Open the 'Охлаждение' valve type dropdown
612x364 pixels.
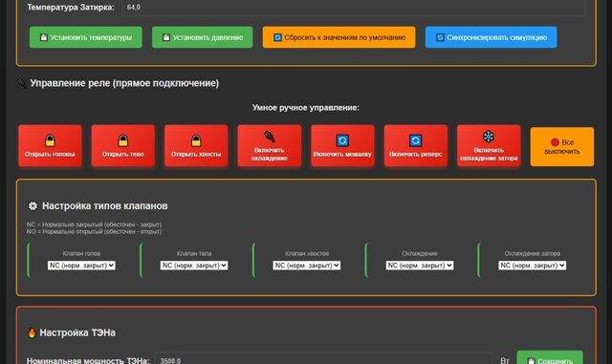coord(420,266)
